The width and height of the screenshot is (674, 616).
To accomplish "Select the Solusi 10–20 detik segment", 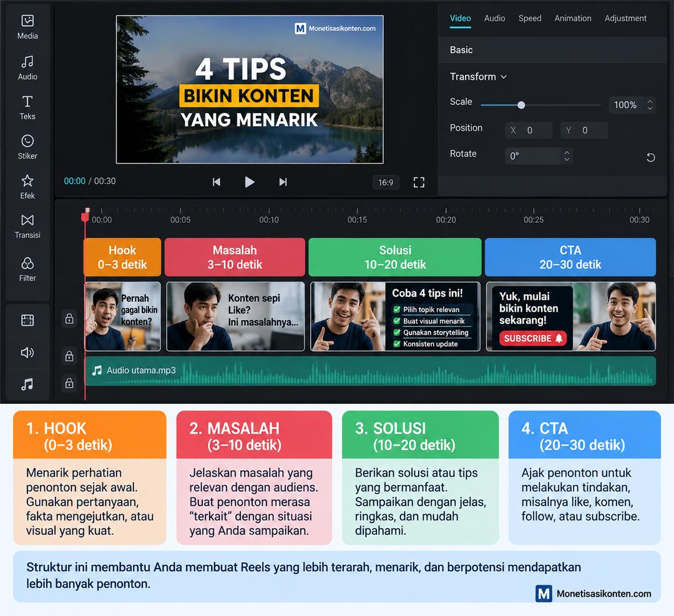I will point(395,257).
